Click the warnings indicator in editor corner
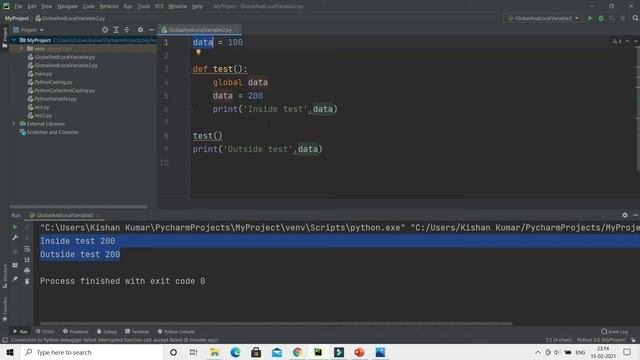 (617, 41)
